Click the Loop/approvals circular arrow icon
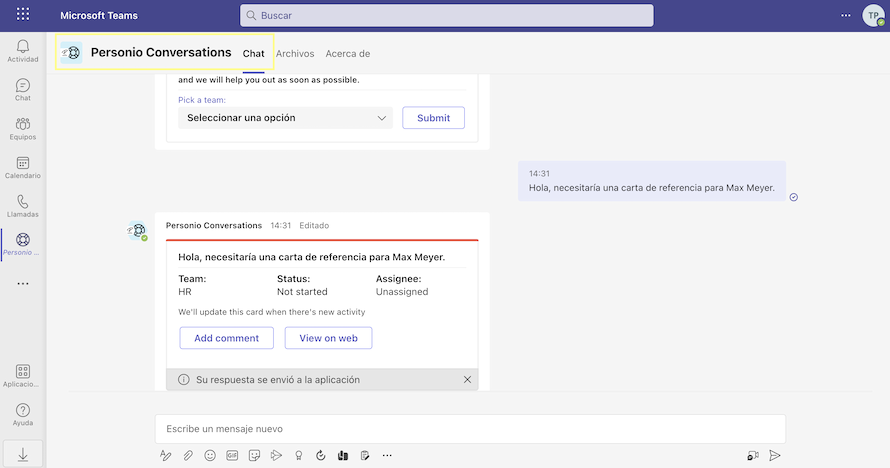The width and height of the screenshot is (890, 468). [321, 456]
